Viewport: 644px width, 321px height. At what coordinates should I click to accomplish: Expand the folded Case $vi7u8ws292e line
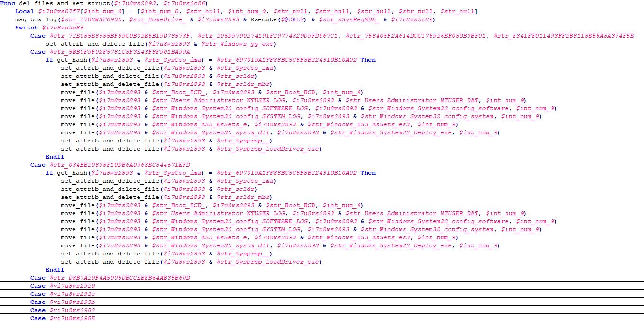coord(322,294)
